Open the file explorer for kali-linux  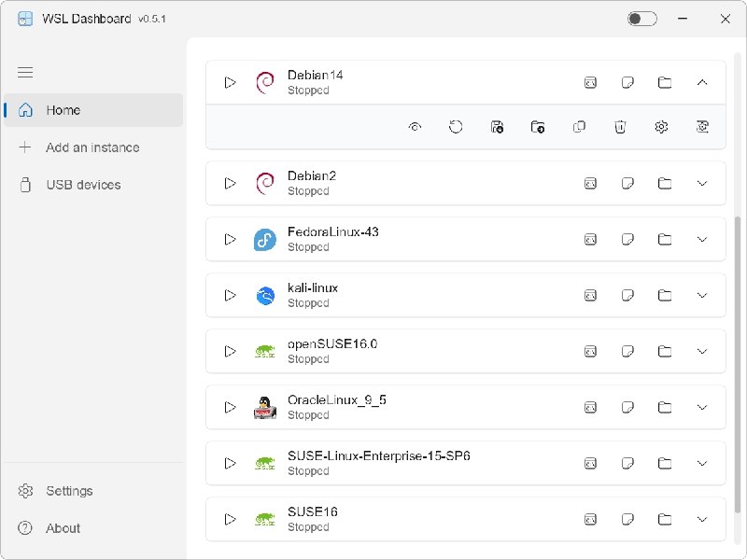click(665, 295)
